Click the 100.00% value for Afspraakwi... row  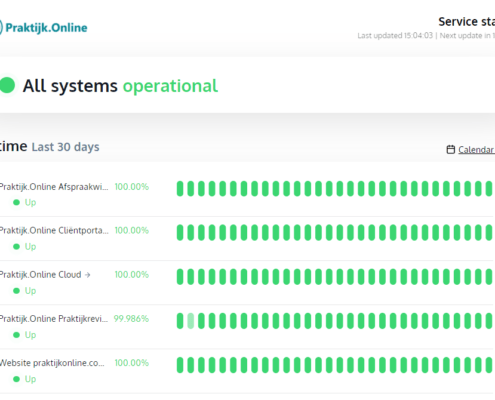click(132, 187)
